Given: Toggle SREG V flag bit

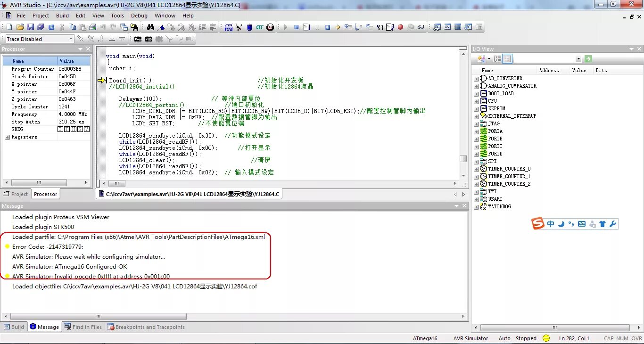Looking at the screenshot, I should 86,129.
